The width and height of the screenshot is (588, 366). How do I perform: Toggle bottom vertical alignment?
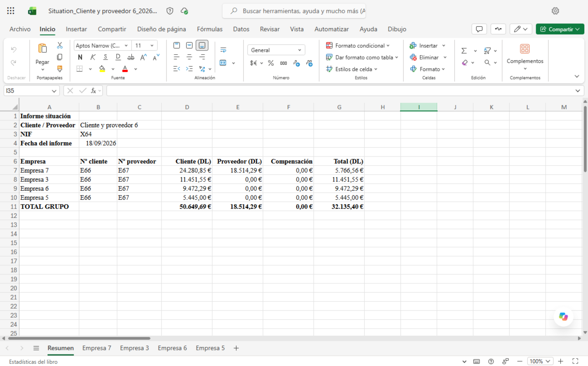[202, 45]
